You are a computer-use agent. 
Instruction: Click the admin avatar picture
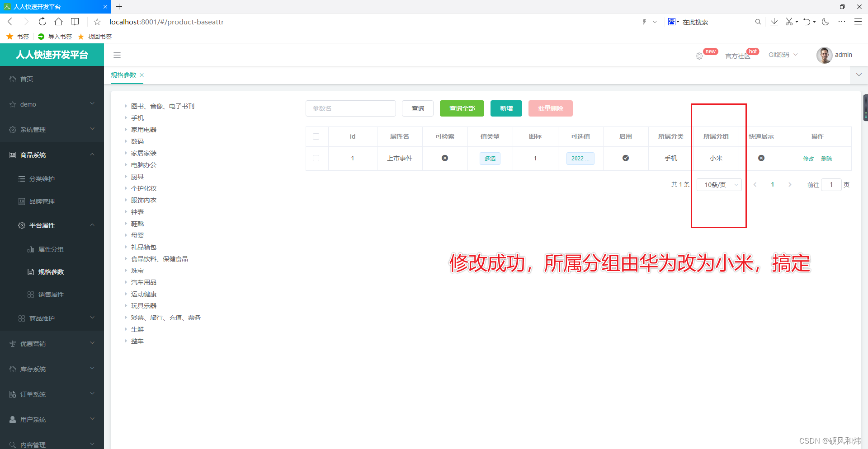pyautogui.click(x=824, y=55)
